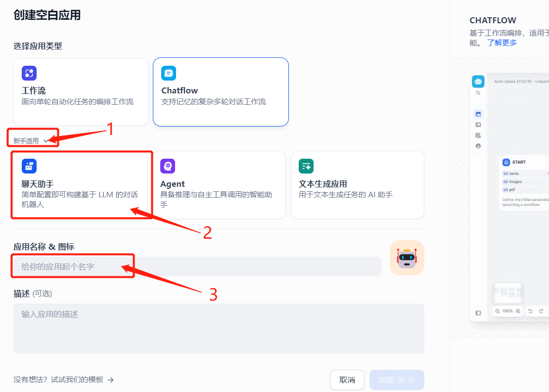Click the 创建 create button
549x392 pixels.
coord(397,380)
